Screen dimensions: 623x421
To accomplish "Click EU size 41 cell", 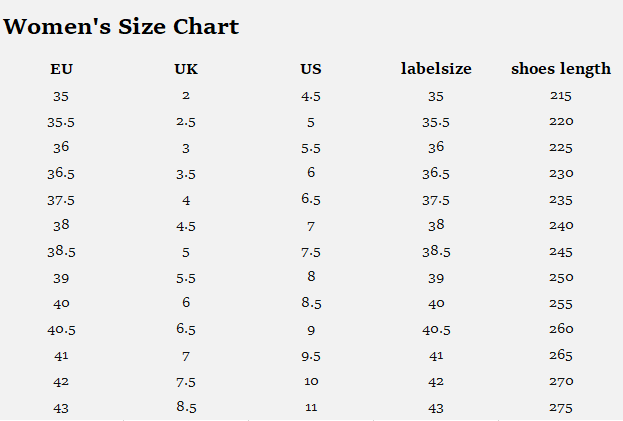I will pos(61,355).
